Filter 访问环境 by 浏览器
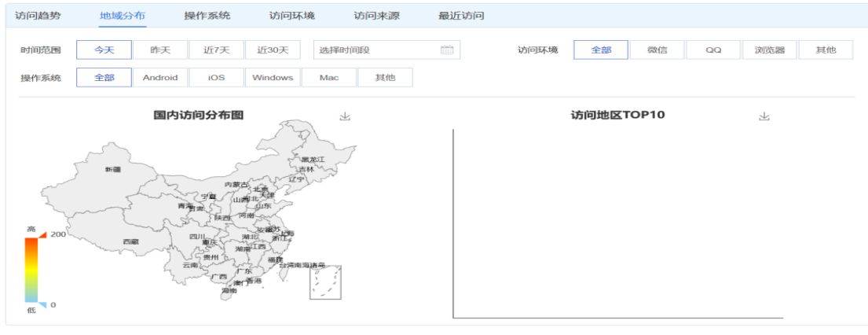The image size is (868, 335). [x=770, y=50]
